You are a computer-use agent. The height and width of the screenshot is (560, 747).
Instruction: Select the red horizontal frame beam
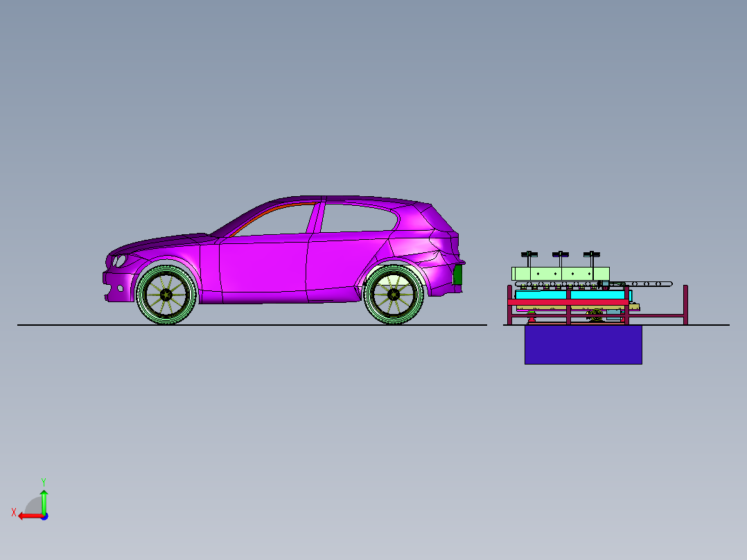[568, 302]
